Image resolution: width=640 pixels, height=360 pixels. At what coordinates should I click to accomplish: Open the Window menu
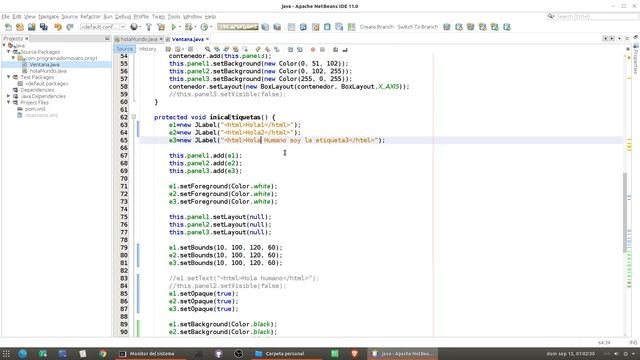tap(192, 17)
